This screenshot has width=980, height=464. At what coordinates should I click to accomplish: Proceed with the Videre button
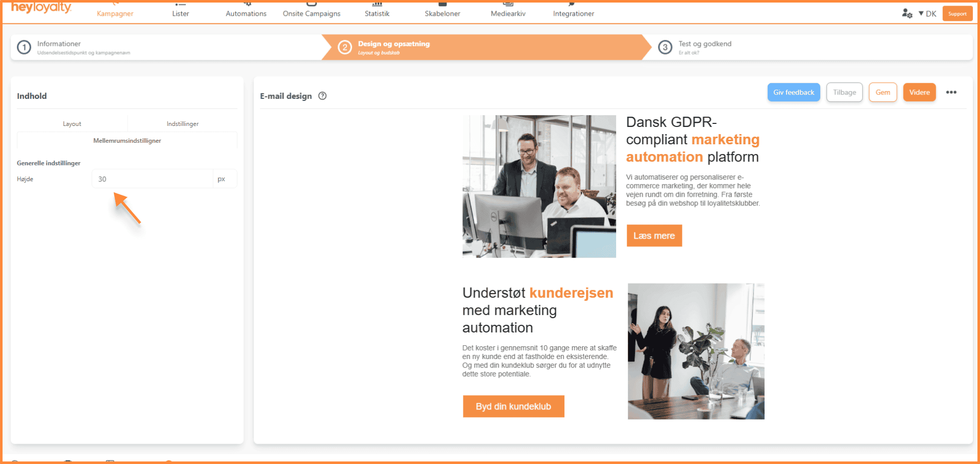[919, 92]
